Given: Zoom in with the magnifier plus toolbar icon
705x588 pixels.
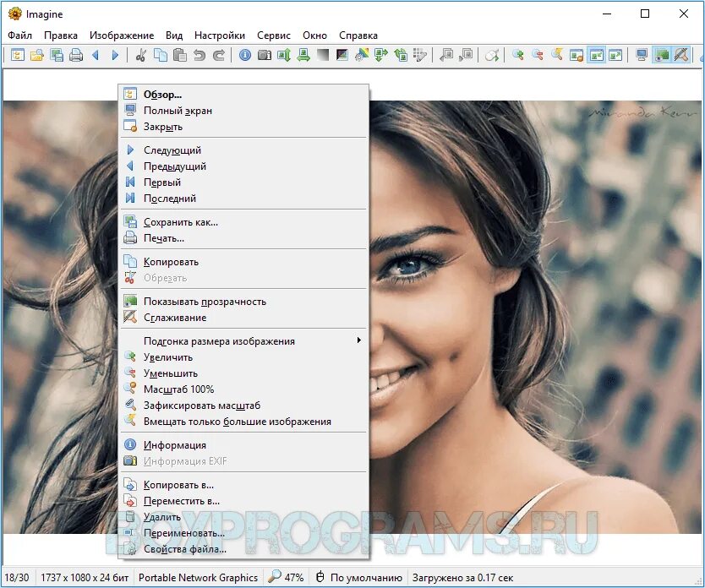Looking at the screenshot, I should (x=518, y=55).
